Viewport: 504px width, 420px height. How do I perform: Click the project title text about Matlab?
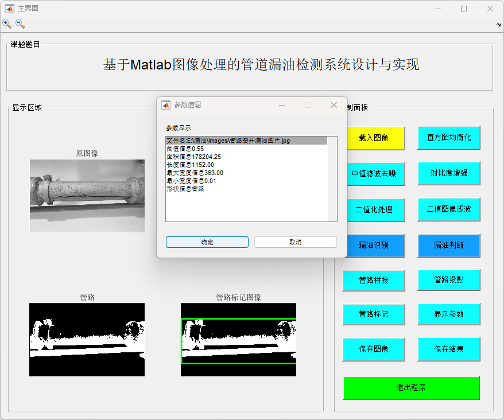261,65
